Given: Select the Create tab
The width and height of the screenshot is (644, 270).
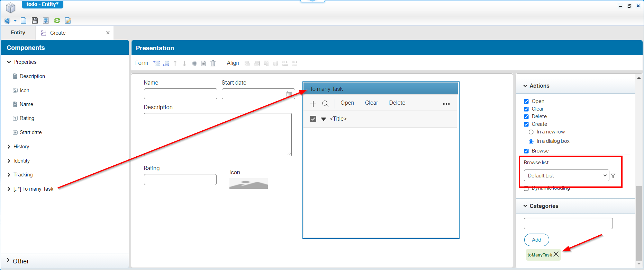Looking at the screenshot, I should coord(58,33).
